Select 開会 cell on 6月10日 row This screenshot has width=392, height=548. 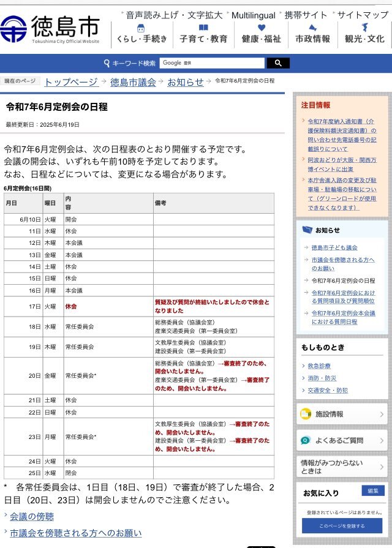(108, 219)
